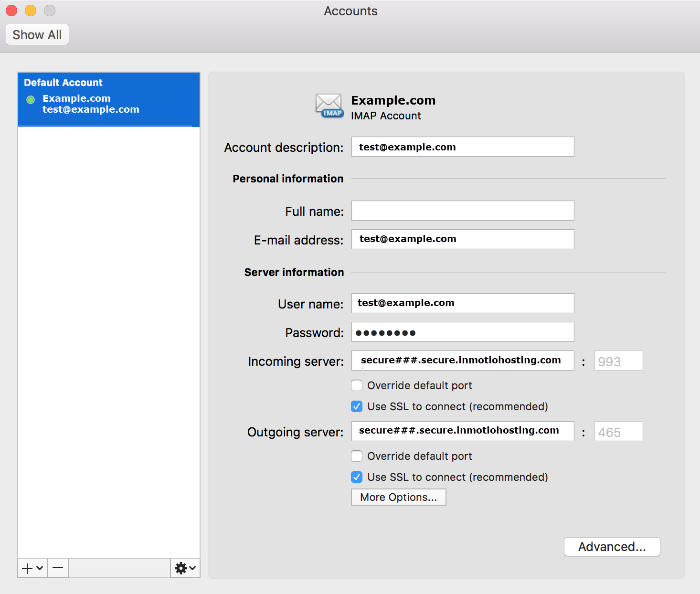Viewport: 700px width, 594px height.
Task: Click into the Full name field
Action: pos(462,211)
